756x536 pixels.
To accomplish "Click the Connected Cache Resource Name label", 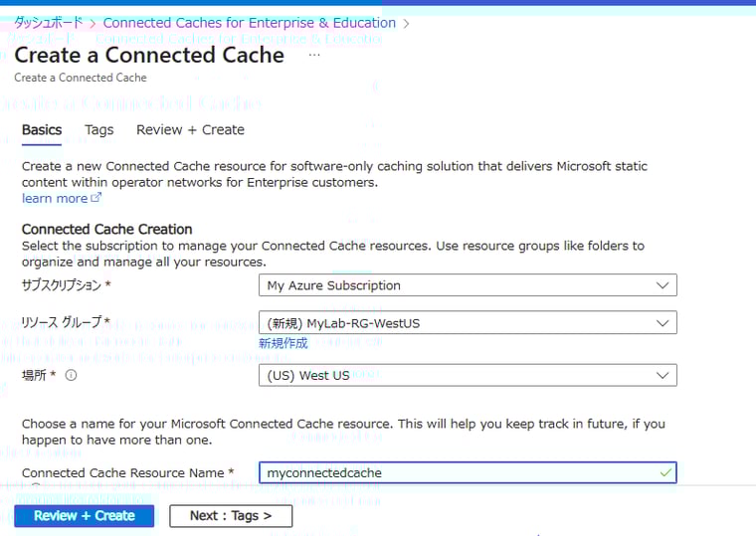I will click(123, 473).
